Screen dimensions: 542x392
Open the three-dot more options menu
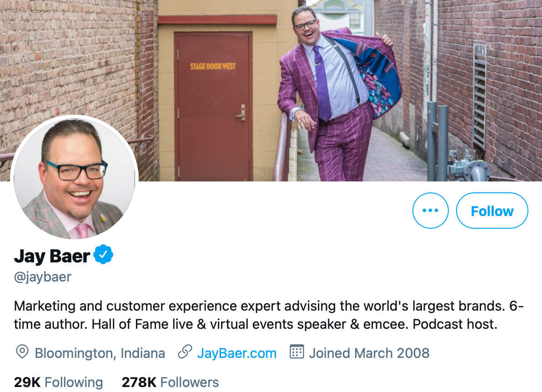(430, 211)
